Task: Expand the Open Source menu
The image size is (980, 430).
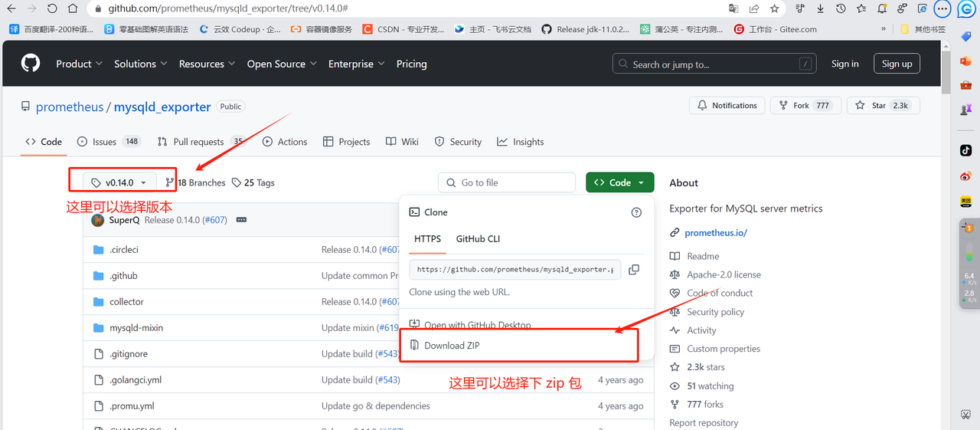Action: (x=282, y=64)
